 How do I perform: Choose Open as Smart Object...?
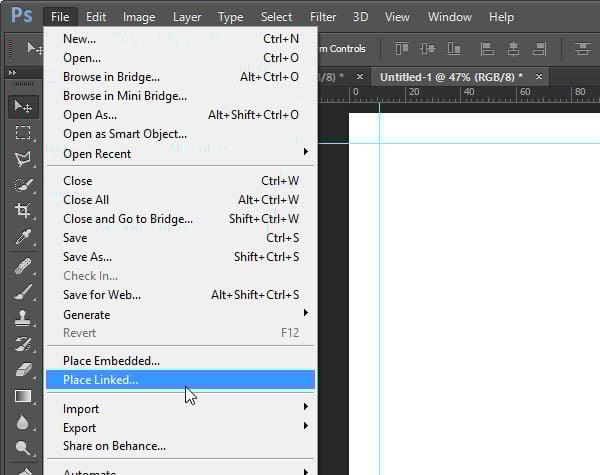pos(180,134)
